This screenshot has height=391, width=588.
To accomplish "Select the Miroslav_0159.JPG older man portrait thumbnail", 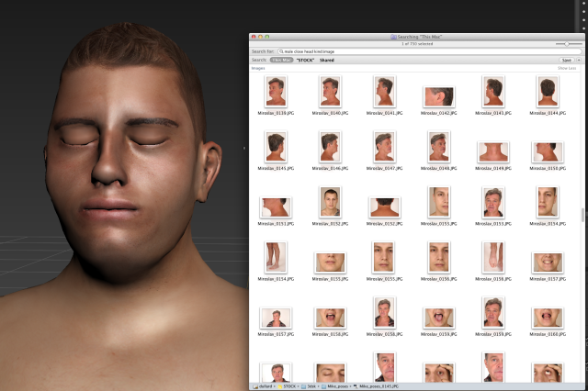I will click(493, 313).
